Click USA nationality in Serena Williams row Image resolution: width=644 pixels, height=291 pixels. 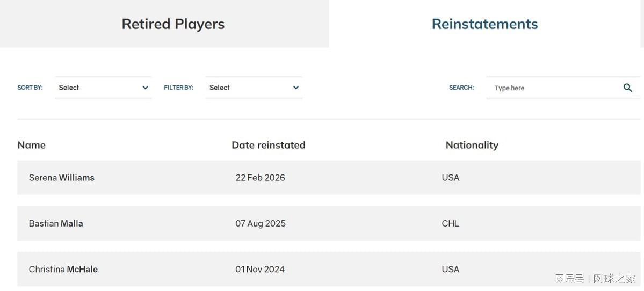pyautogui.click(x=451, y=178)
